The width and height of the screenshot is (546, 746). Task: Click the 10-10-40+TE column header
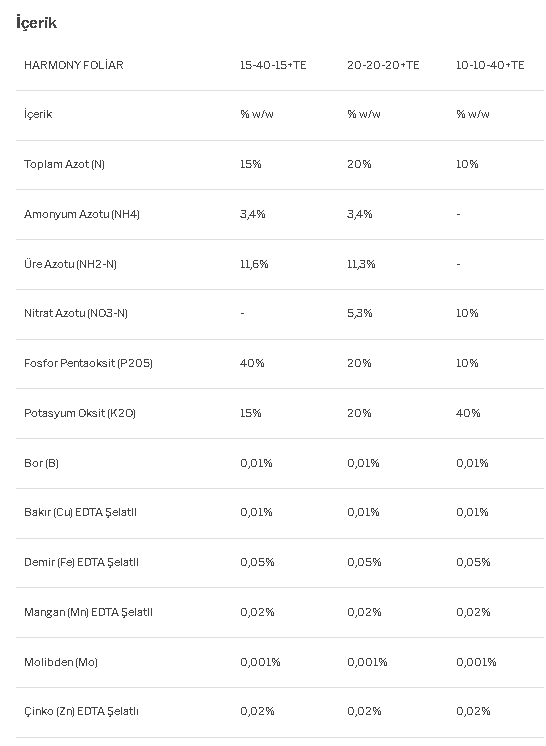pyautogui.click(x=490, y=65)
